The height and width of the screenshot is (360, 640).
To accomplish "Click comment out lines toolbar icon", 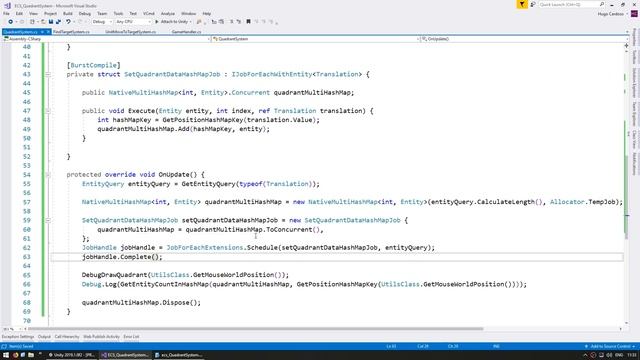I will click(231, 22).
